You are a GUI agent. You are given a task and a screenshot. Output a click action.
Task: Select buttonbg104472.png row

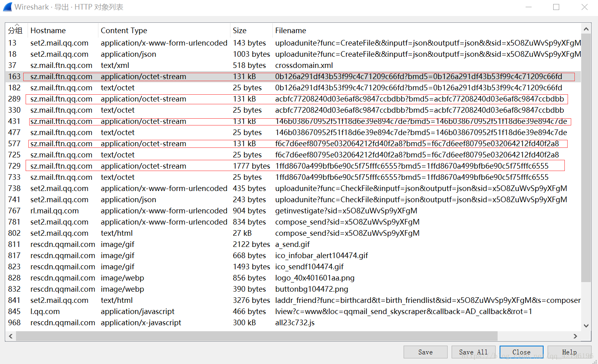coord(293,289)
